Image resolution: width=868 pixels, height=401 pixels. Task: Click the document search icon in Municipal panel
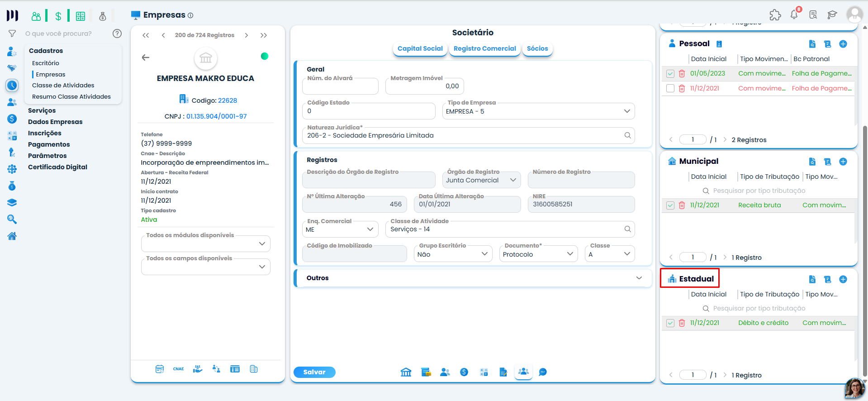tap(812, 162)
